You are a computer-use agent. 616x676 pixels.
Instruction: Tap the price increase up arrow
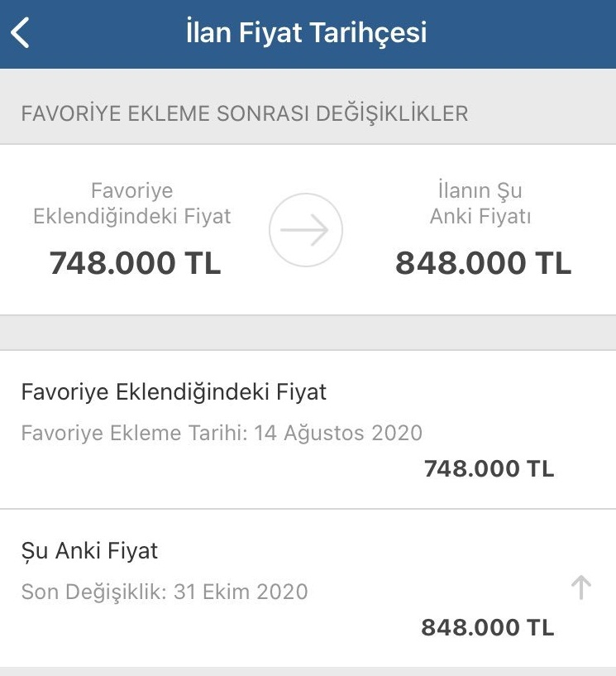[581, 587]
